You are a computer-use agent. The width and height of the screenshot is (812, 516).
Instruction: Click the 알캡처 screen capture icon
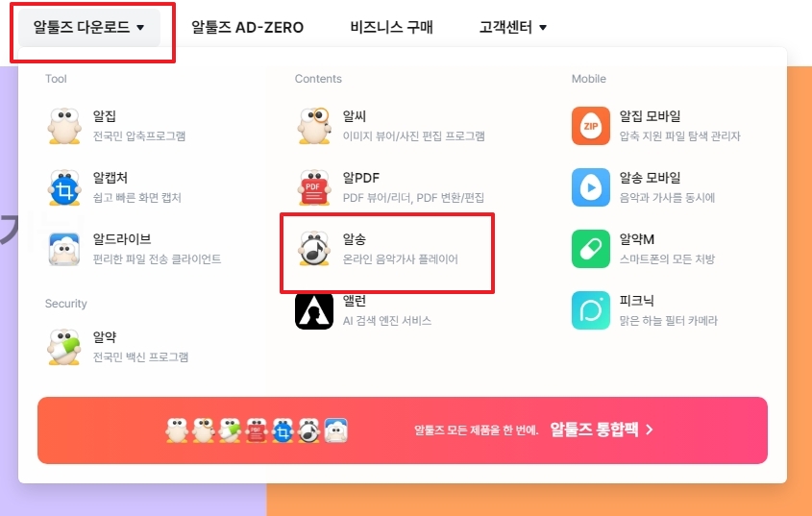click(x=64, y=187)
